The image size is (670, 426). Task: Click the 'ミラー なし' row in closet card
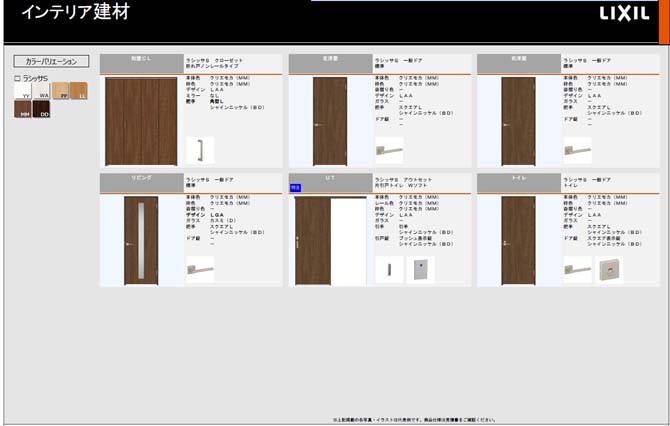[202, 96]
